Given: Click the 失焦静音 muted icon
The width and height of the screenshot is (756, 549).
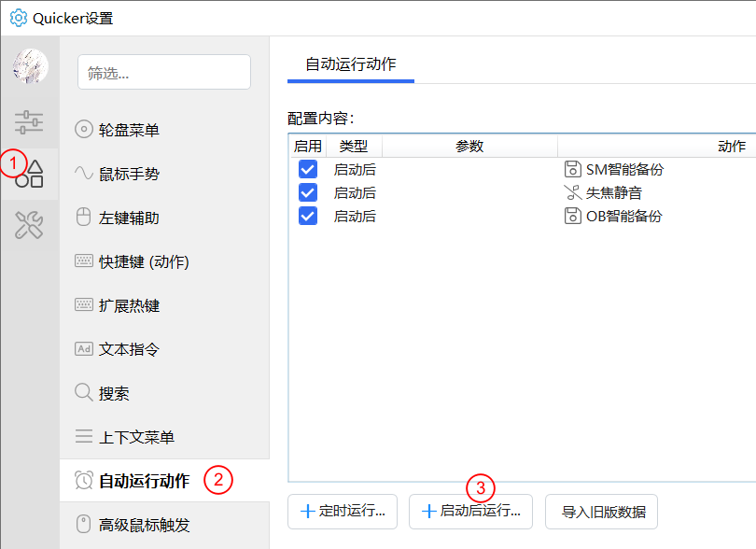Looking at the screenshot, I should click(x=572, y=192).
